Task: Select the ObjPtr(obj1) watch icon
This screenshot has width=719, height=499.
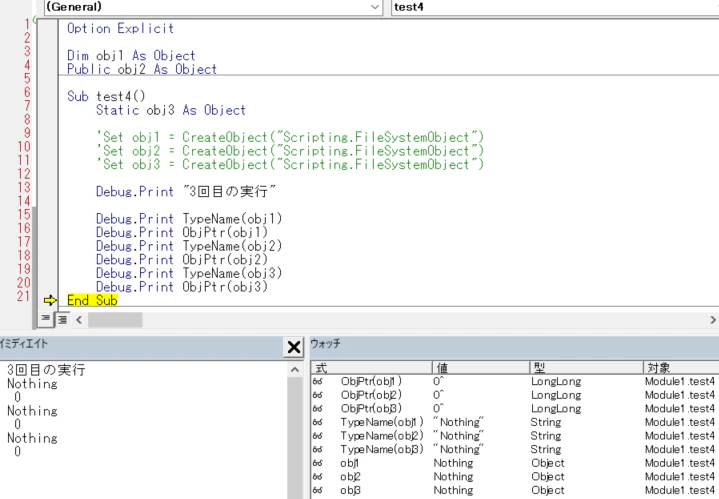Action: [317, 382]
